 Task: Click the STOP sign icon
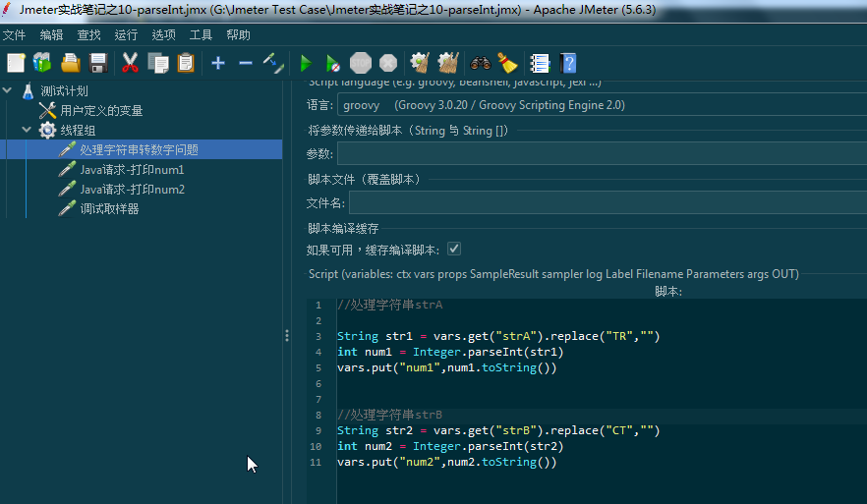coord(361,63)
